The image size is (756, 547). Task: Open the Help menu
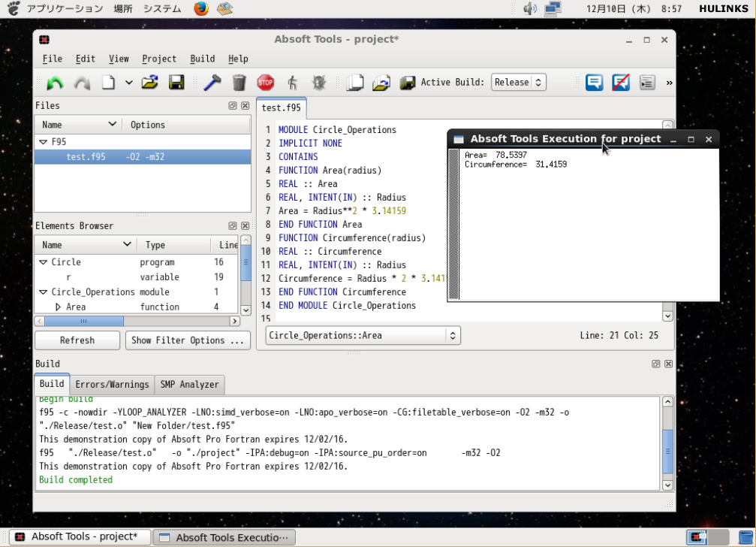238,59
